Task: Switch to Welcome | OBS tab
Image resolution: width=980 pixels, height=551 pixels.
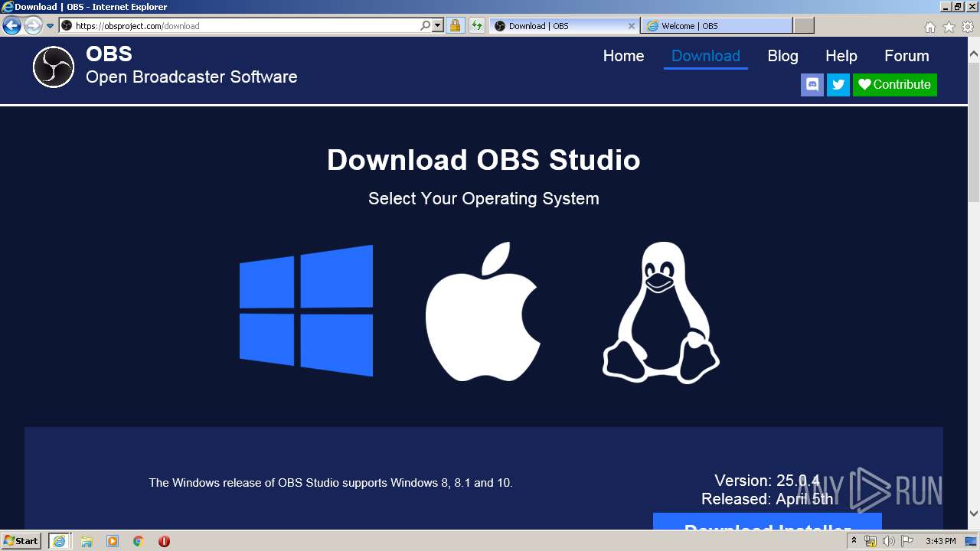Action: (717, 25)
